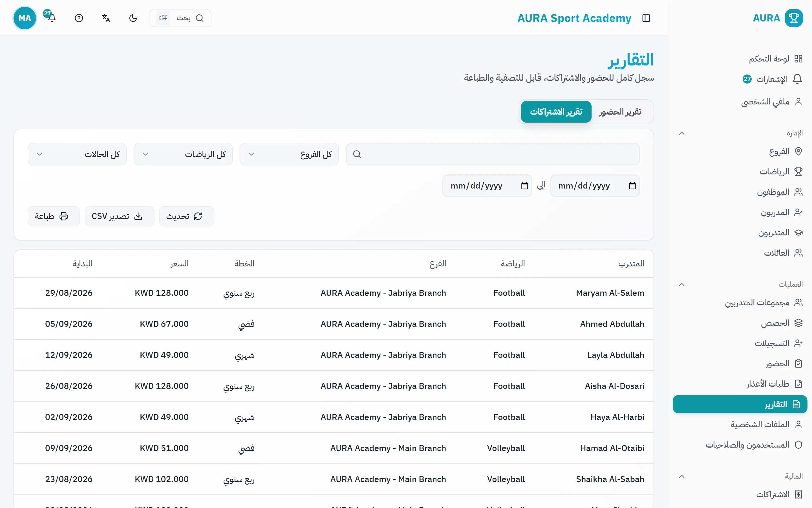
Task: Click the تحديث refresh button
Action: (x=187, y=216)
